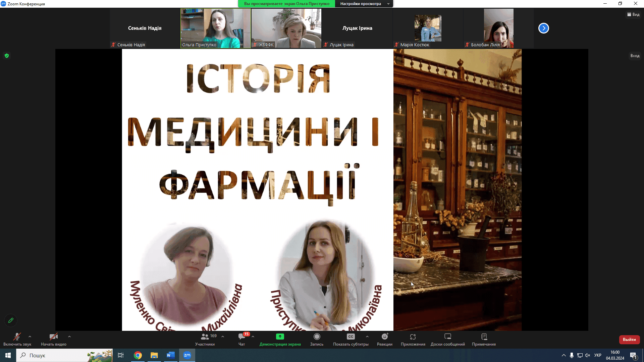Viewport: 644px width, 362px height.
Task: Show hidden system tray icons
Action: pyautogui.click(x=563, y=355)
